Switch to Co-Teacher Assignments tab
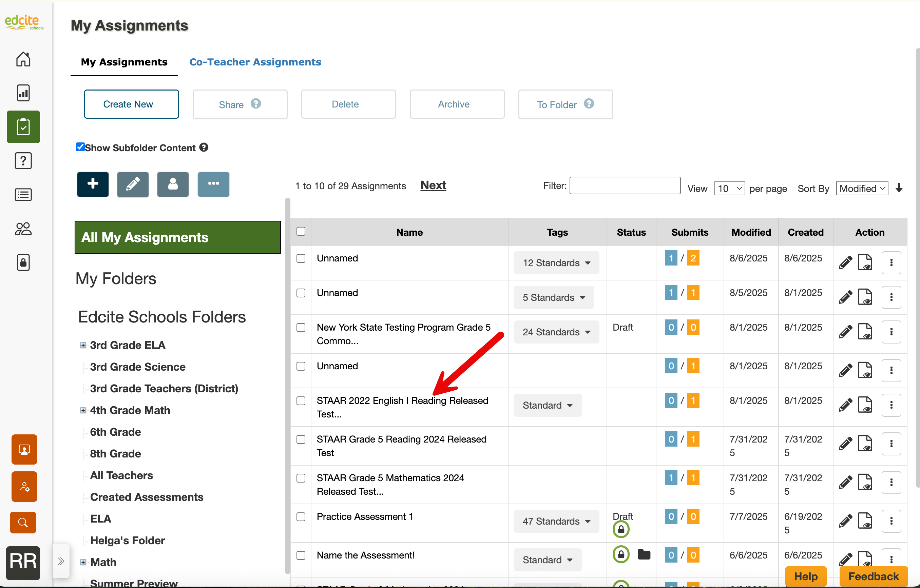 point(255,62)
